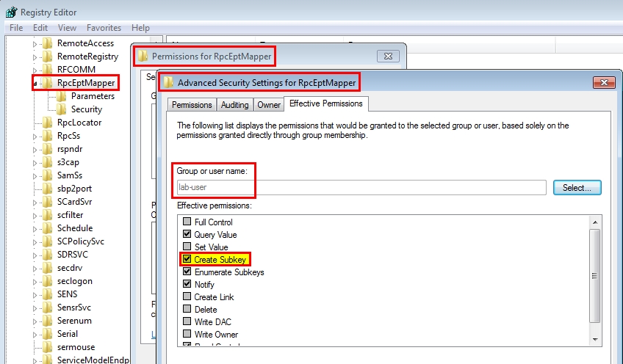Click the Group or user name field
623x364 pixels.
coord(361,188)
